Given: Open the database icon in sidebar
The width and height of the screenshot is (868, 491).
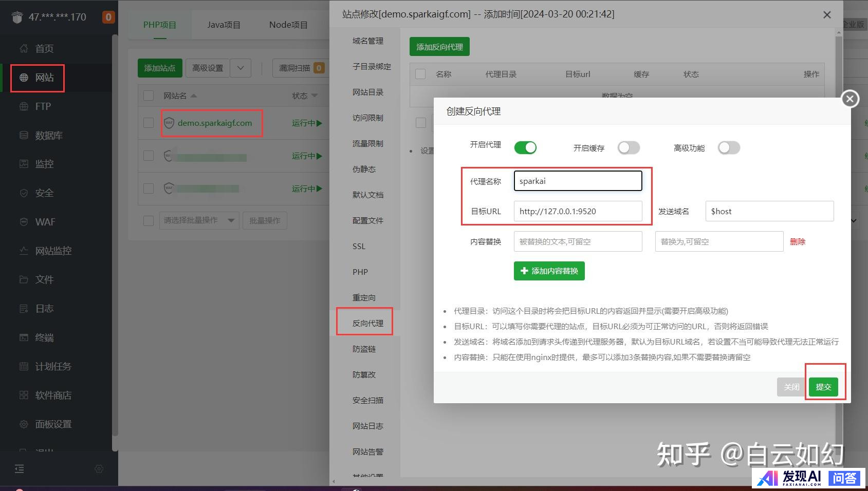Looking at the screenshot, I should pyautogui.click(x=24, y=135).
